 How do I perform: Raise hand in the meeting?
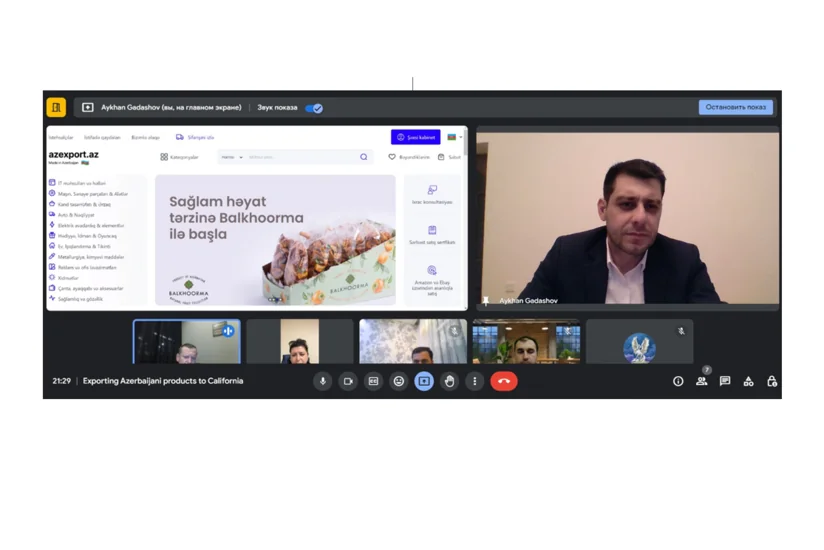tap(449, 381)
